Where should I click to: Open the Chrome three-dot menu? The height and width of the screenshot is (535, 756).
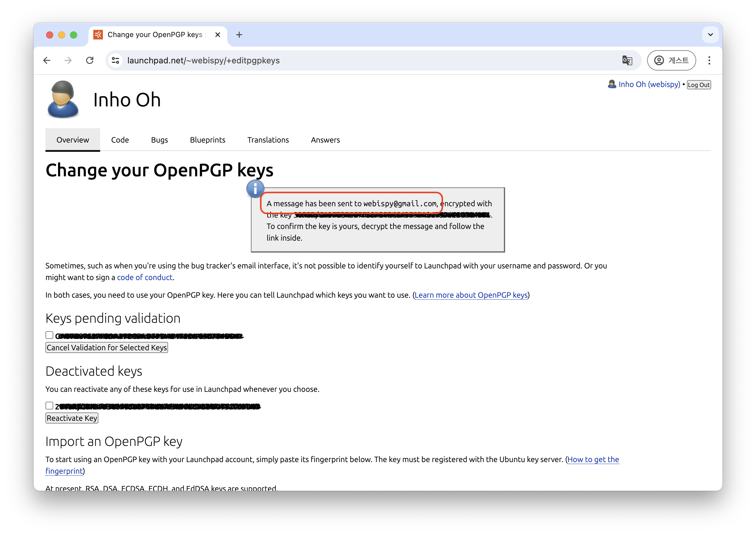(709, 60)
